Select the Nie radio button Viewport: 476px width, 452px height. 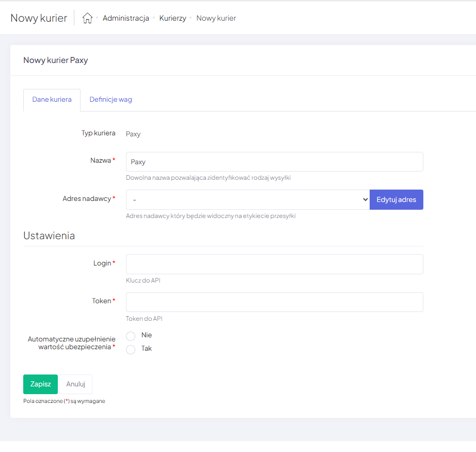(x=131, y=336)
